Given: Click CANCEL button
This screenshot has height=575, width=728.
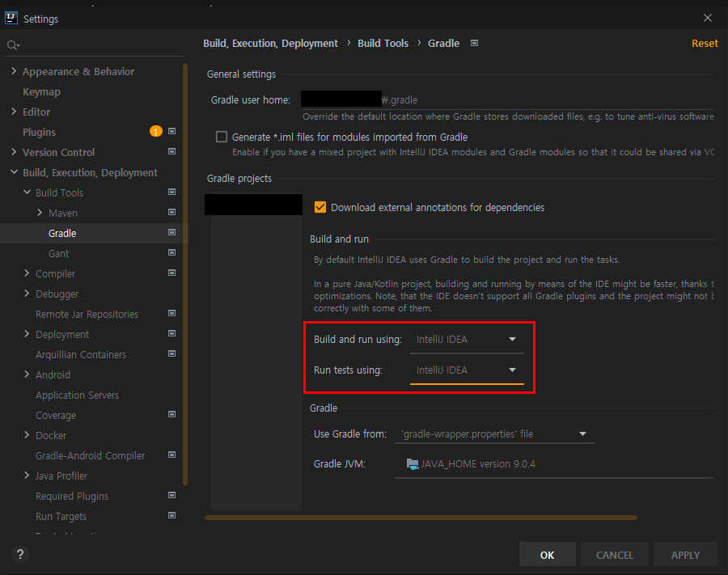Looking at the screenshot, I should pyautogui.click(x=614, y=555).
